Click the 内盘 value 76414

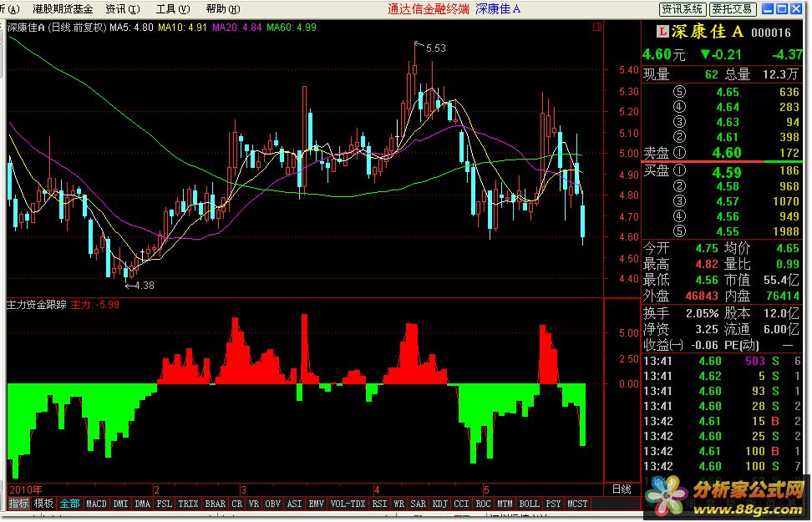783,296
